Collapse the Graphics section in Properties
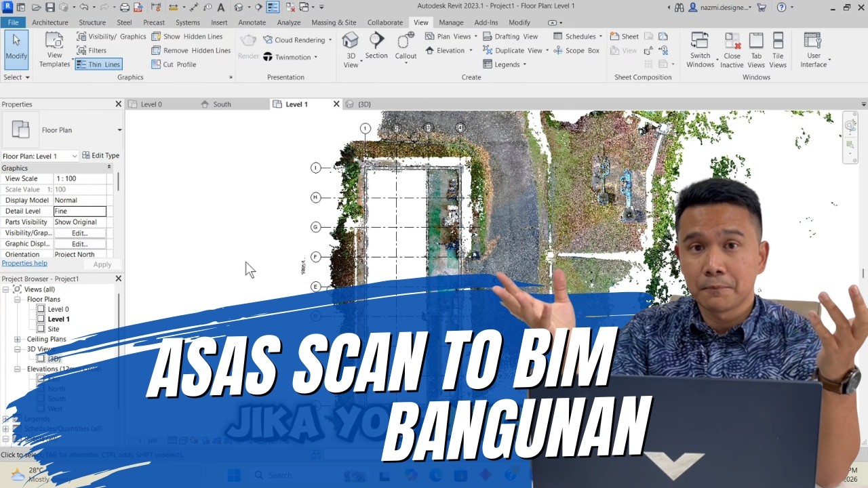This screenshot has width=868, height=488. tap(108, 167)
